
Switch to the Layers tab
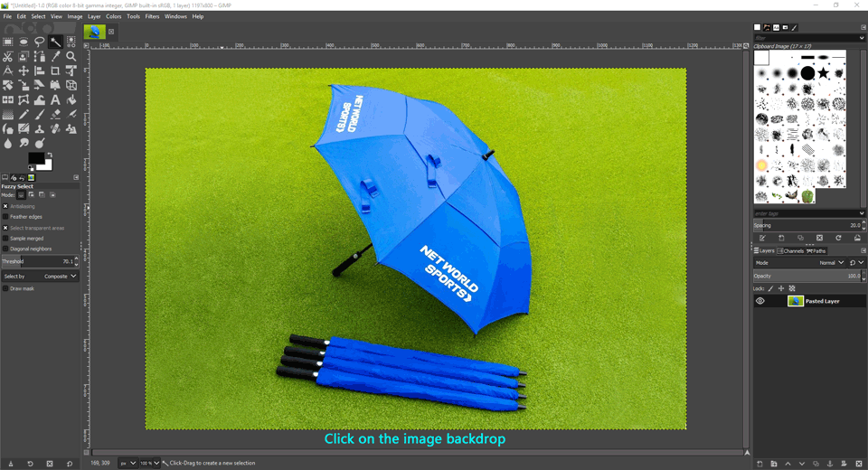[x=764, y=250]
